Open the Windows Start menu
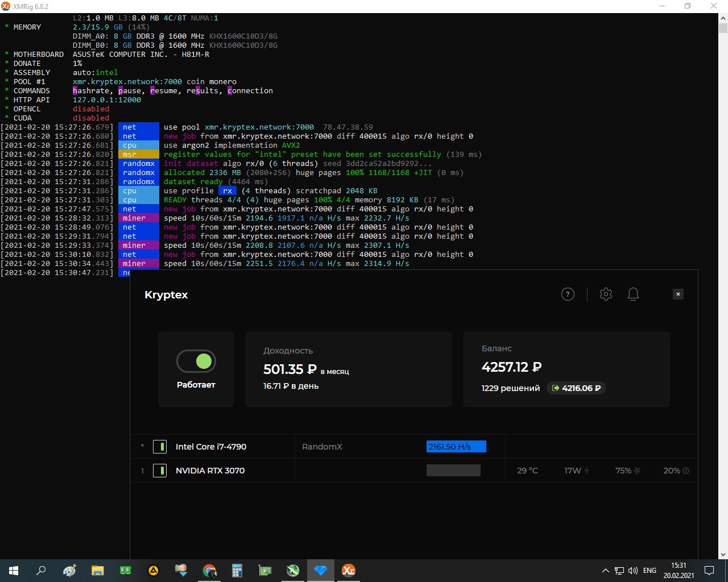Screen dimensions: 728x582 [14, 570]
